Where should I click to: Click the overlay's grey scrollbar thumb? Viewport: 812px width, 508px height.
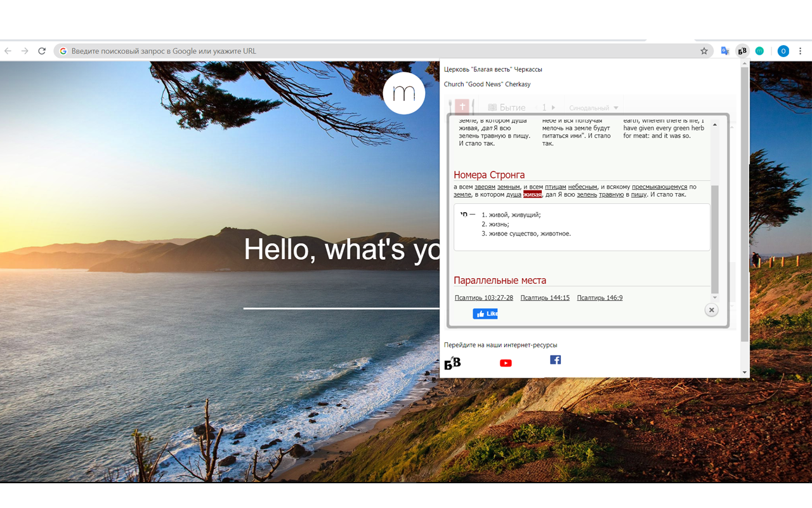715,239
